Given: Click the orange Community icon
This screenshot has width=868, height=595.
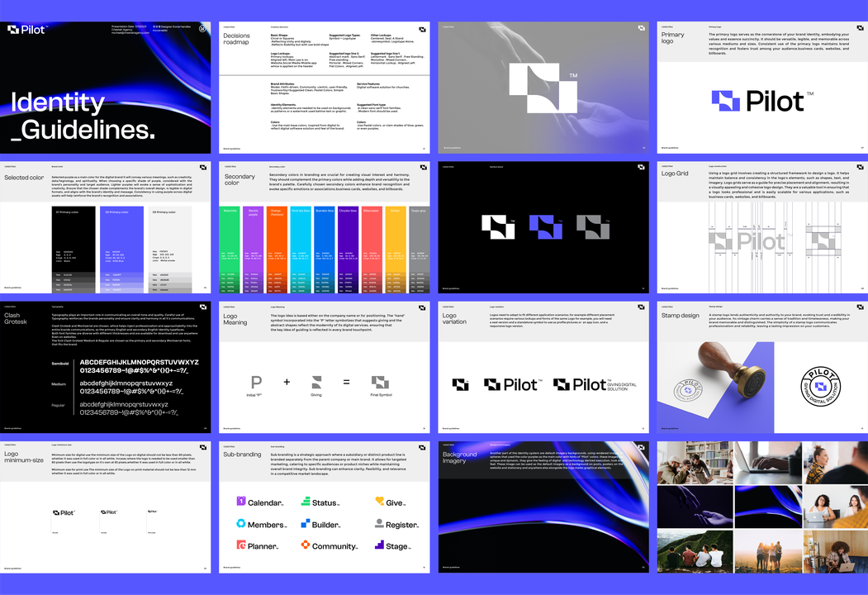Looking at the screenshot, I should pyautogui.click(x=306, y=545).
